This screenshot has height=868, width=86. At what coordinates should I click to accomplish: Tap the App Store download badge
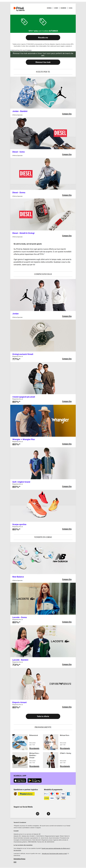pyautogui.click(x=20, y=780)
